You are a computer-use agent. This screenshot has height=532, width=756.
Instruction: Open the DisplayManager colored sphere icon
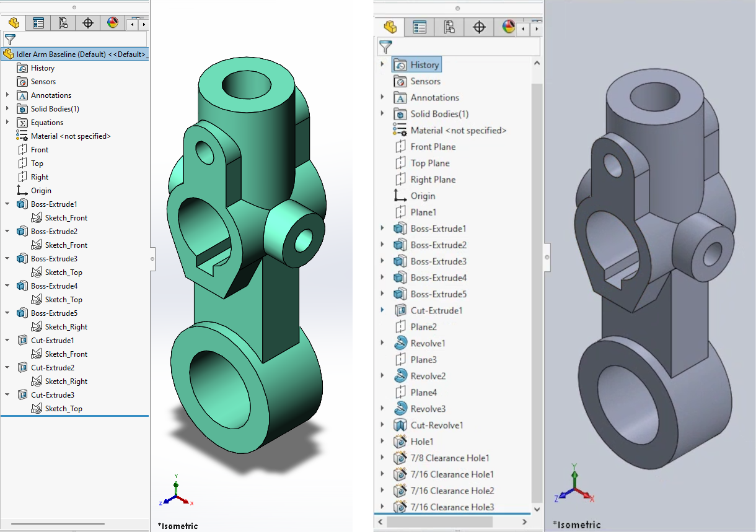[x=112, y=22]
